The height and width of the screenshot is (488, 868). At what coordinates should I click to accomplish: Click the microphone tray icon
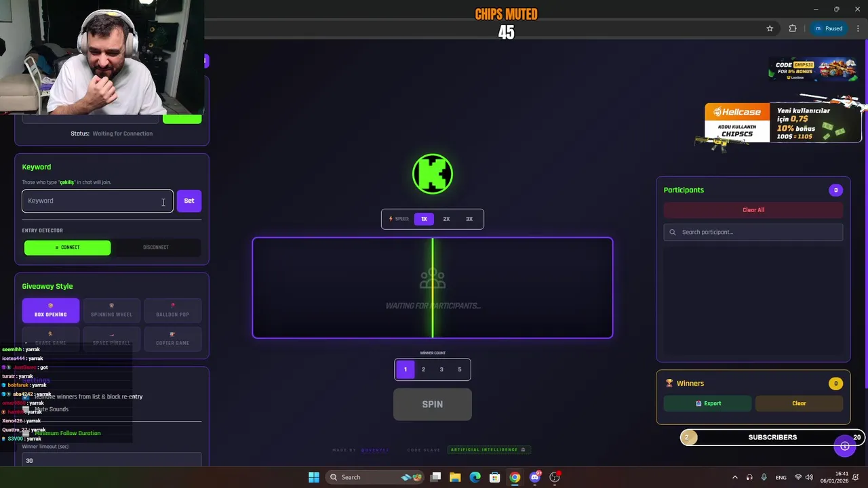(x=764, y=477)
